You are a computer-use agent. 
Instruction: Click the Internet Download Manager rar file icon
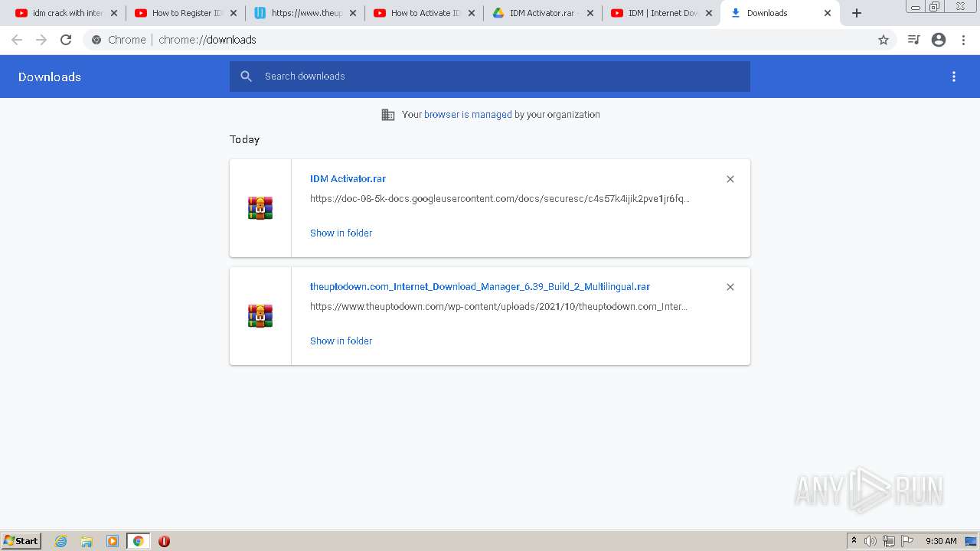click(x=260, y=316)
